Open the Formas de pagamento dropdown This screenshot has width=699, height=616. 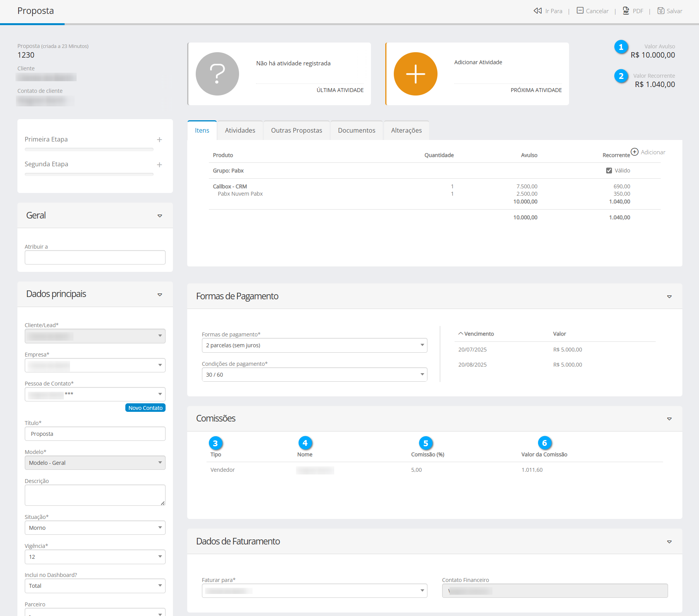pyautogui.click(x=314, y=345)
